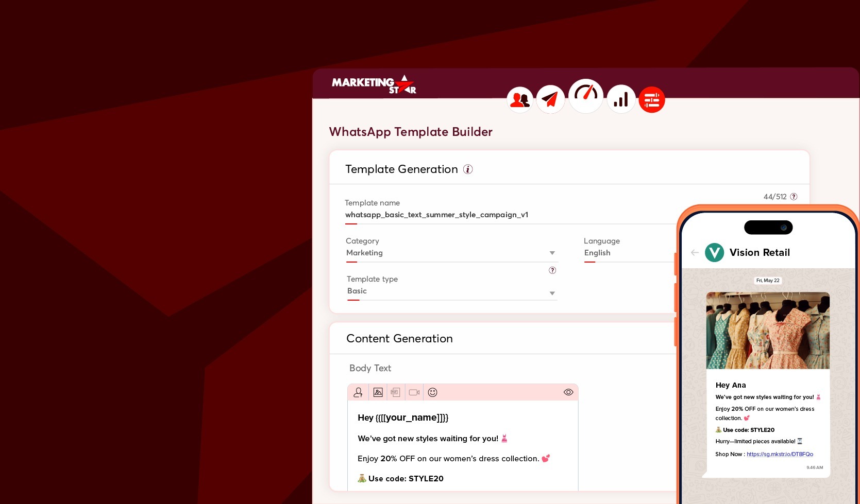Tap the "Fri, May 22" date chip
This screenshot has height=504, width=860.
[768, 281]
